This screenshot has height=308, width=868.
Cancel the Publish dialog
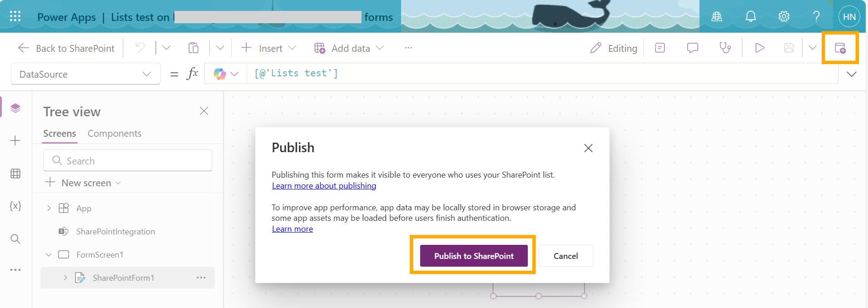tap(565, 256)
